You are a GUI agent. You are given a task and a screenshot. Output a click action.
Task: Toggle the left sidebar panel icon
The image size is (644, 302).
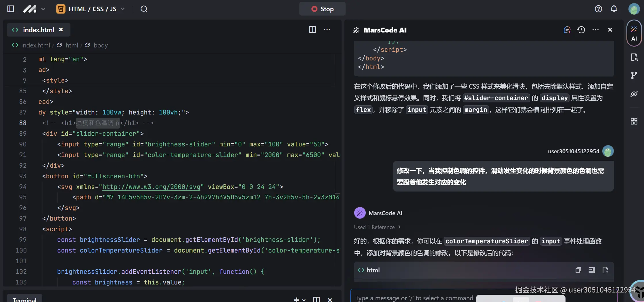coord(11,9)
